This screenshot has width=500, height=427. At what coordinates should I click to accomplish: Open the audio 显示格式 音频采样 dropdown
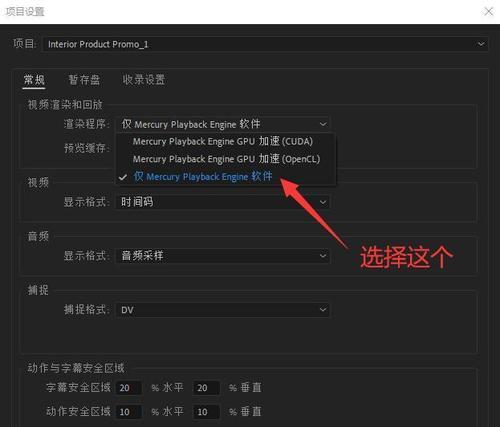[223, 256]
